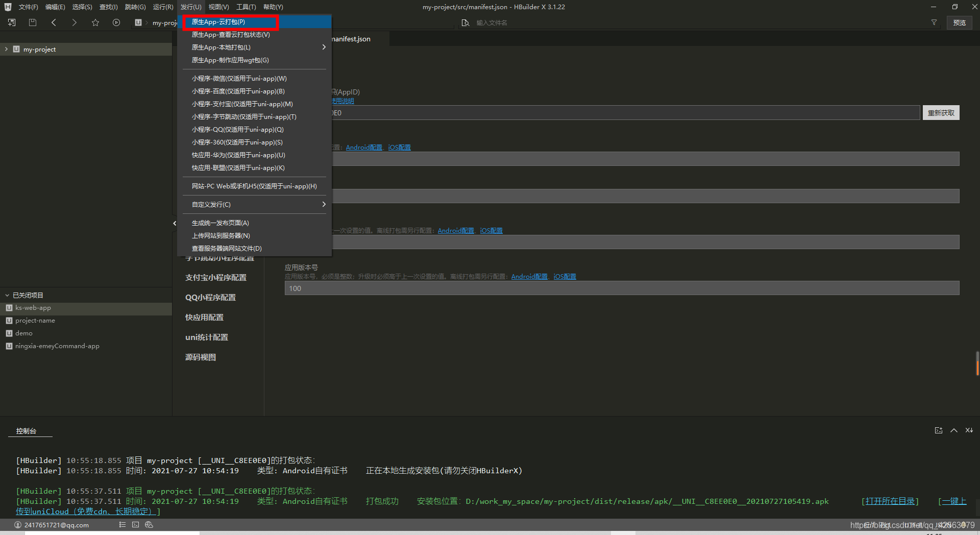The height and width of the screenshot is (535, 980).
Task: Click the AppID input field
Action: pos(625,113)
